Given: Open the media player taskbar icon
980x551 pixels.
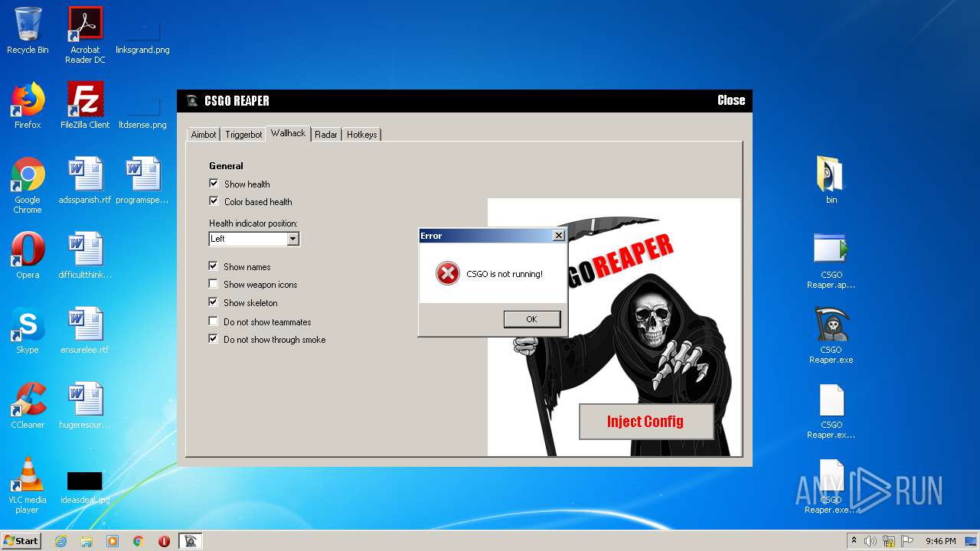Looking at the screenshot, I should tap(113, 541).
